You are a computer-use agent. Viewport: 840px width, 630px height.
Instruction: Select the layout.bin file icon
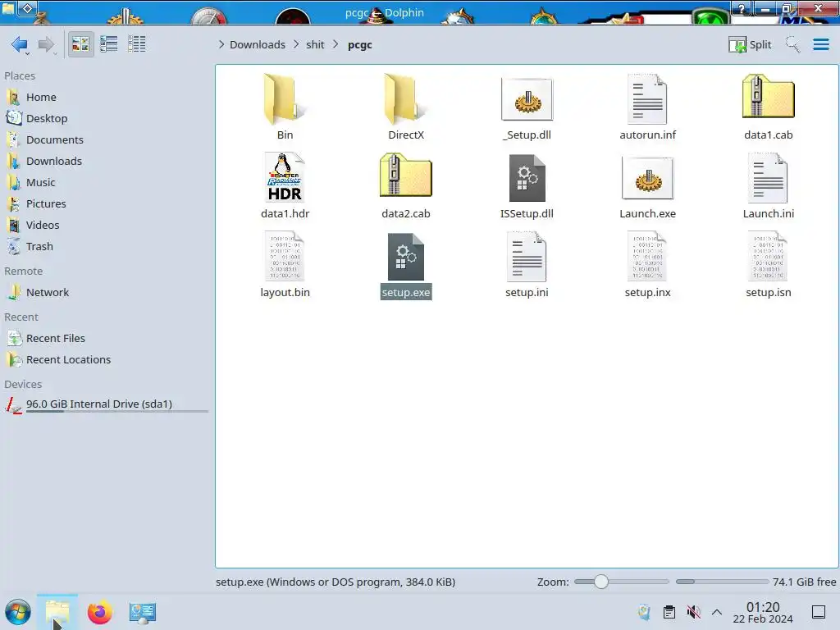point(285,257)
